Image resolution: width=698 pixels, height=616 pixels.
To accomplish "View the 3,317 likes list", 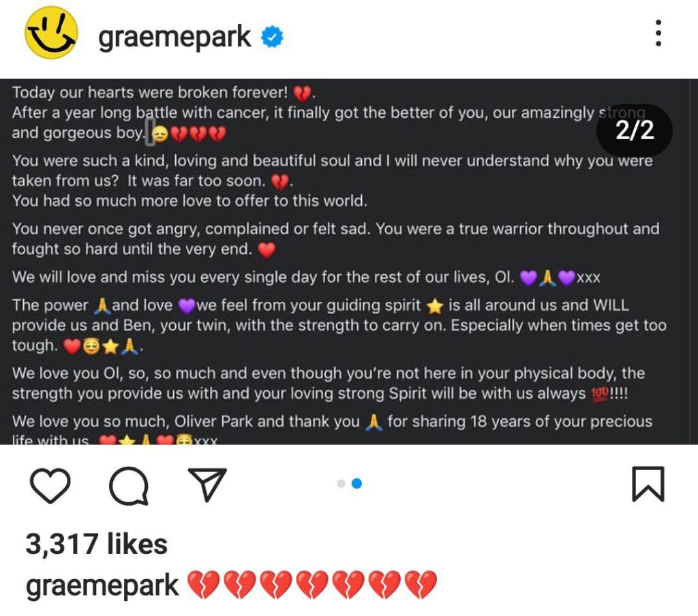I will pyautogui.click(x=96, y=544).
